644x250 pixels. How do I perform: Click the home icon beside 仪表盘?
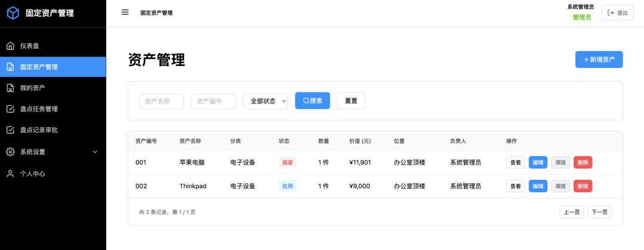click(11, 46)
